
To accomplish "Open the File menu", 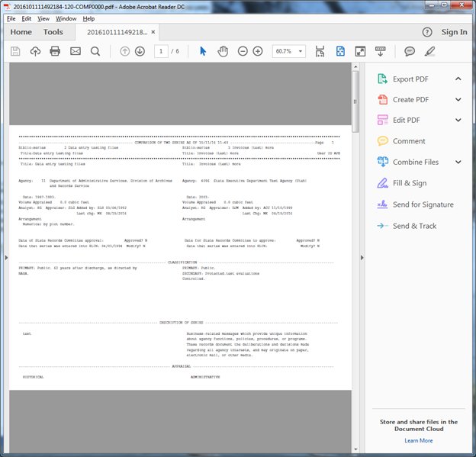I will (11, 18).
